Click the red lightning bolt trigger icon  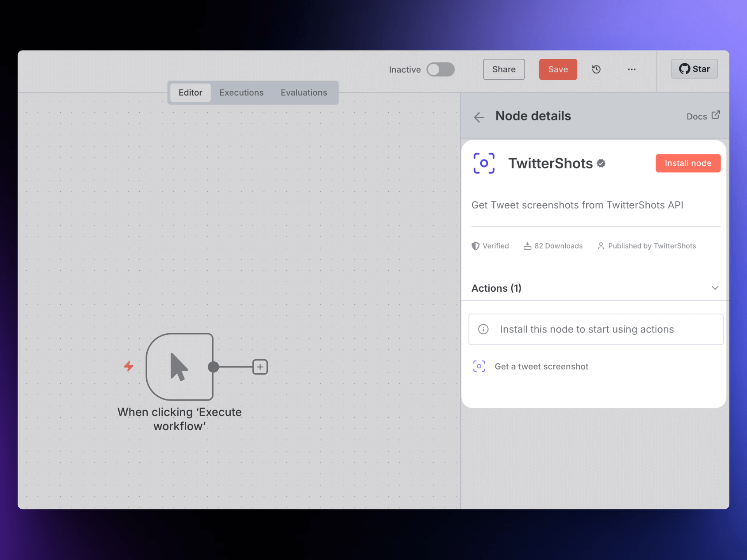click(x=129, y=366)
